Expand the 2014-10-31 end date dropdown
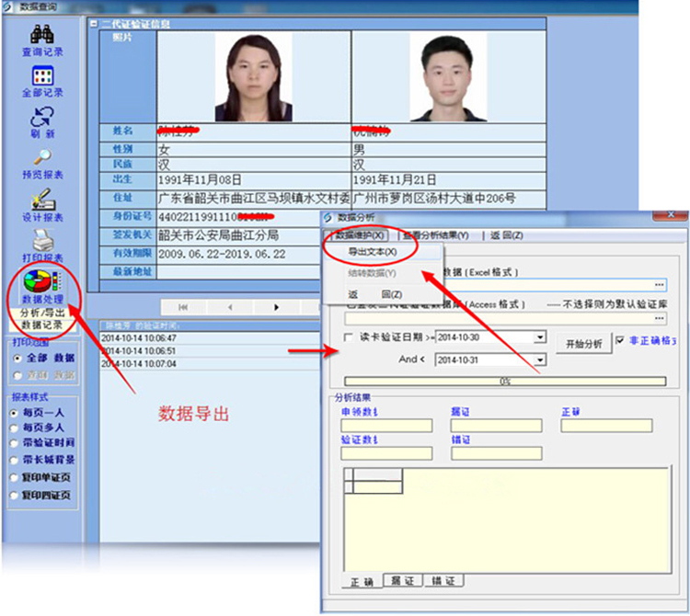The image size is (690, 616). pos(540,359)
